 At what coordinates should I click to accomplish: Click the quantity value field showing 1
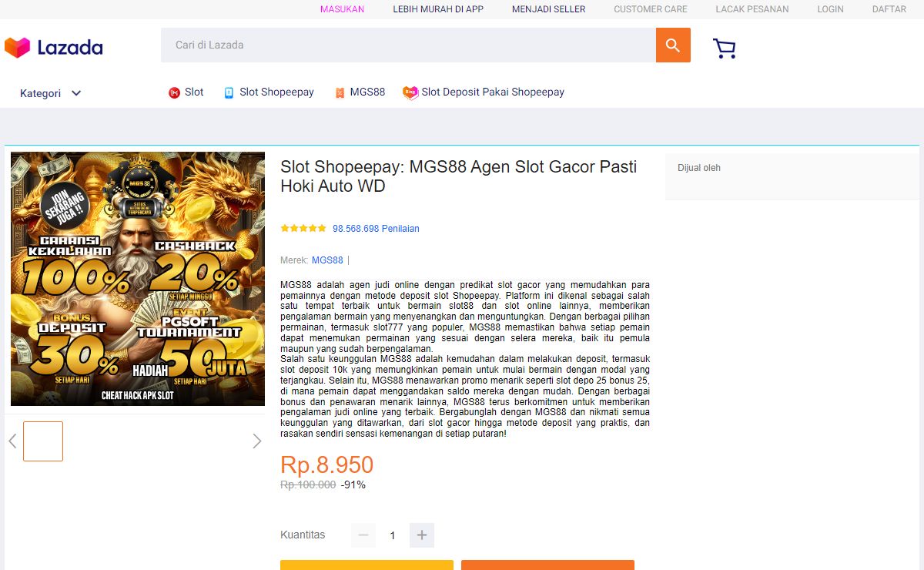(x=393, y=535)
